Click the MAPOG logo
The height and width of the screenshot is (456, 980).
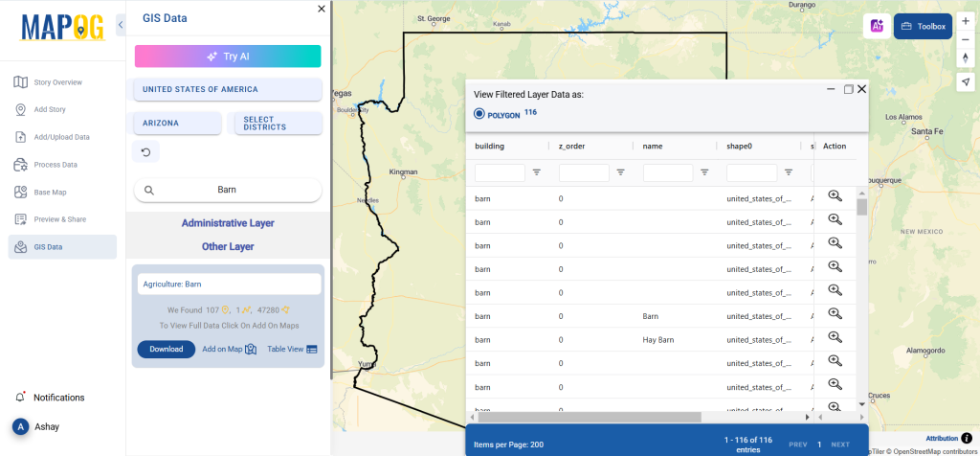62,28
